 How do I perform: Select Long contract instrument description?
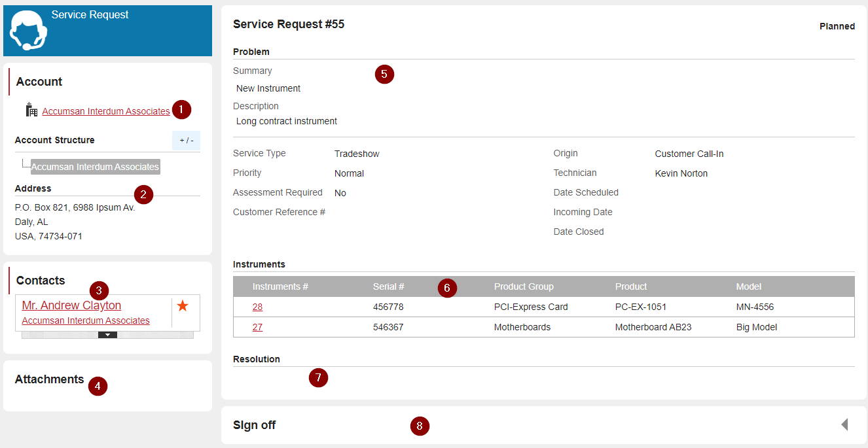pyautogui.click(x=287, y=121)
